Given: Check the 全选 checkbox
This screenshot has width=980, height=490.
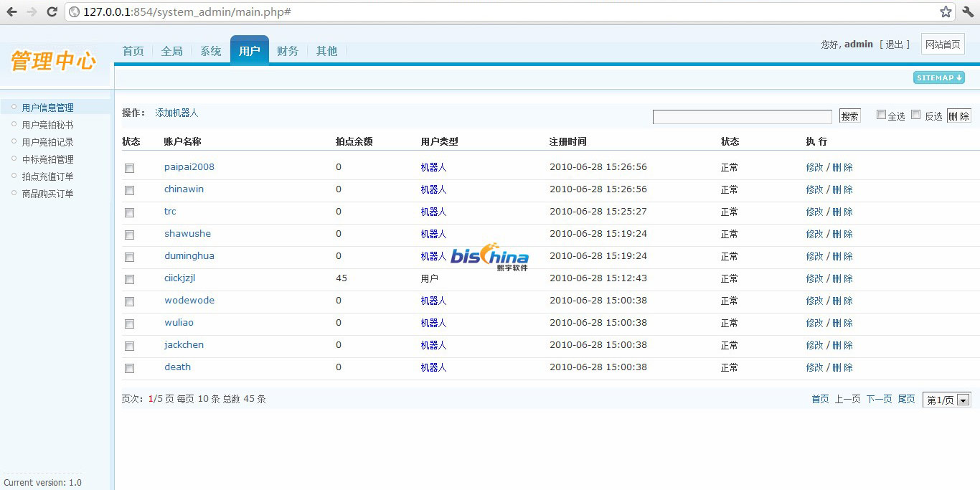Looking at the screenshot, I should (882, 115).
